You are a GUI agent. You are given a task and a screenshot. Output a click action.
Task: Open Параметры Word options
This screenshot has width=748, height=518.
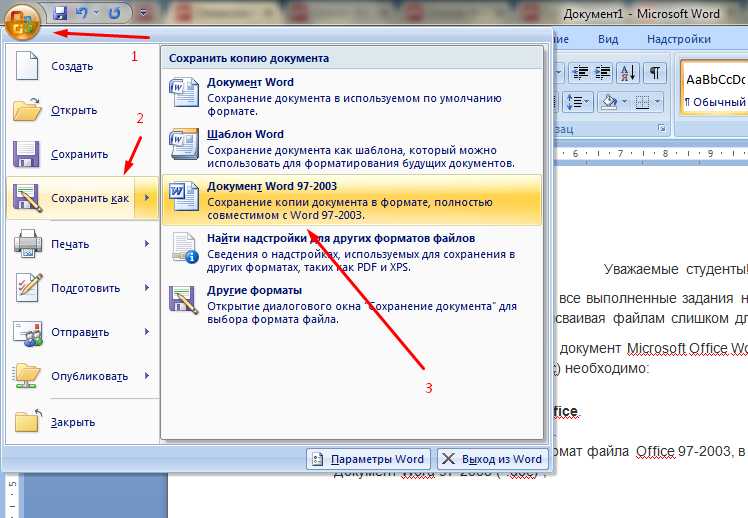[x=368, y=459]
